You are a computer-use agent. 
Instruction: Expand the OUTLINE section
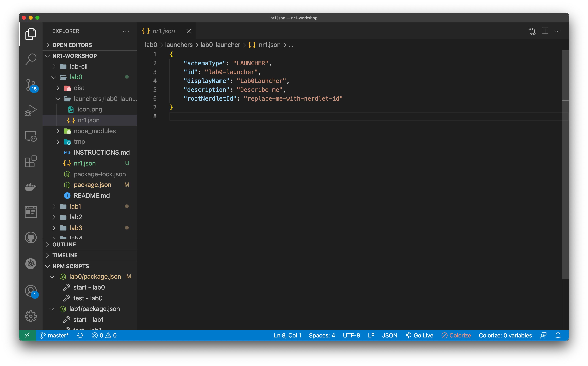64,245
